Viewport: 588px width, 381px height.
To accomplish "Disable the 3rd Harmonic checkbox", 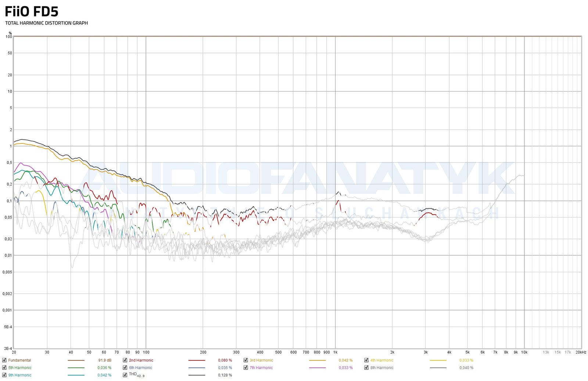I will (245, 360).
